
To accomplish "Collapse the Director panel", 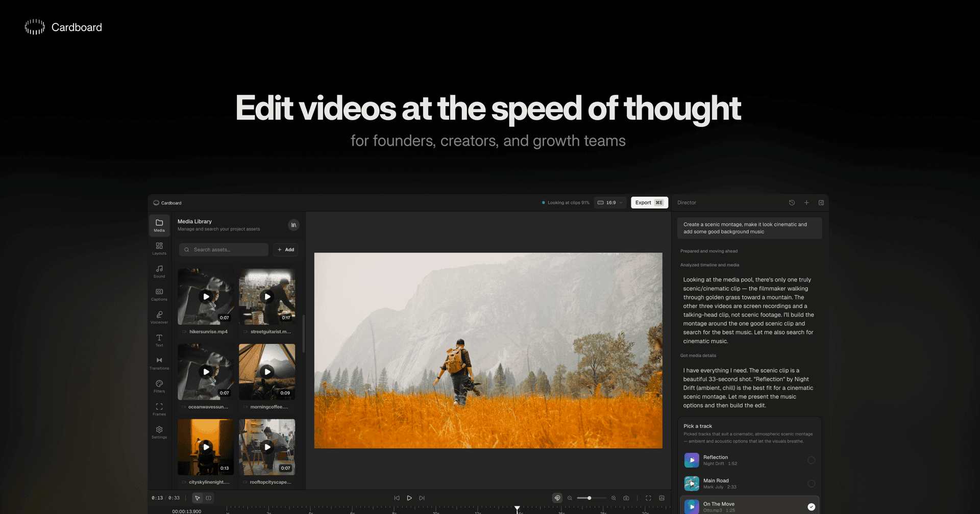I will click(x=821, y=202).
